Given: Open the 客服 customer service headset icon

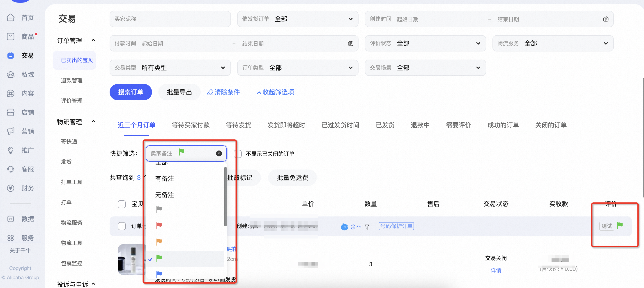Looking at the screenshot, I should tap(11, 170).
